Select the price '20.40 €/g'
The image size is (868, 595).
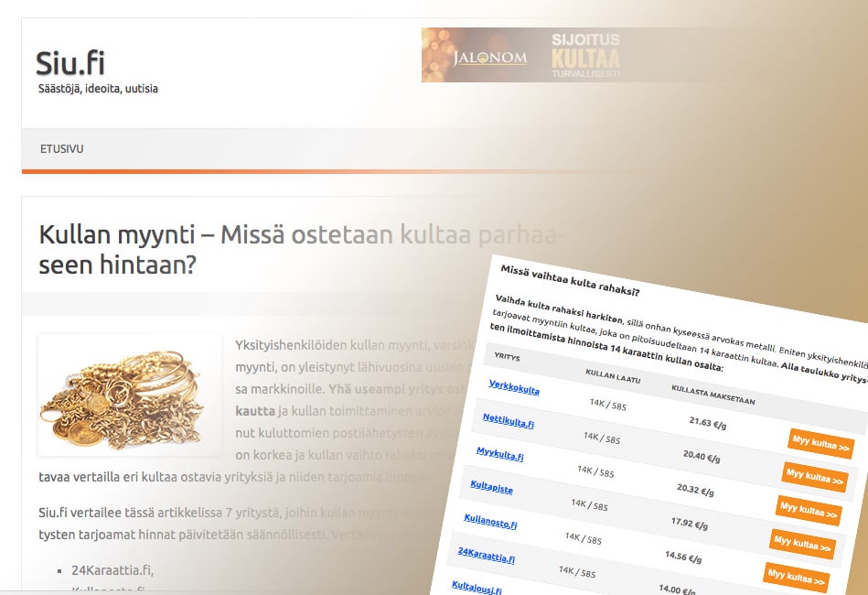point(702,457)
